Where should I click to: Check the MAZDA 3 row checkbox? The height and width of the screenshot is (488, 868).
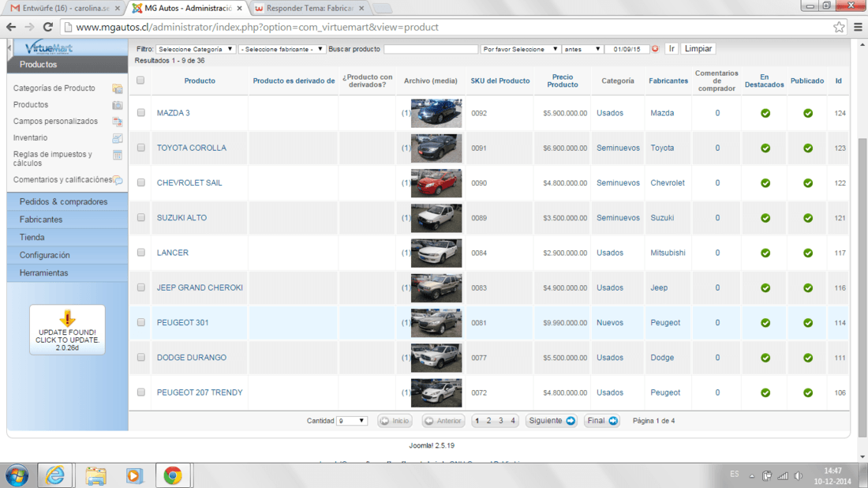tap(141, 112)
